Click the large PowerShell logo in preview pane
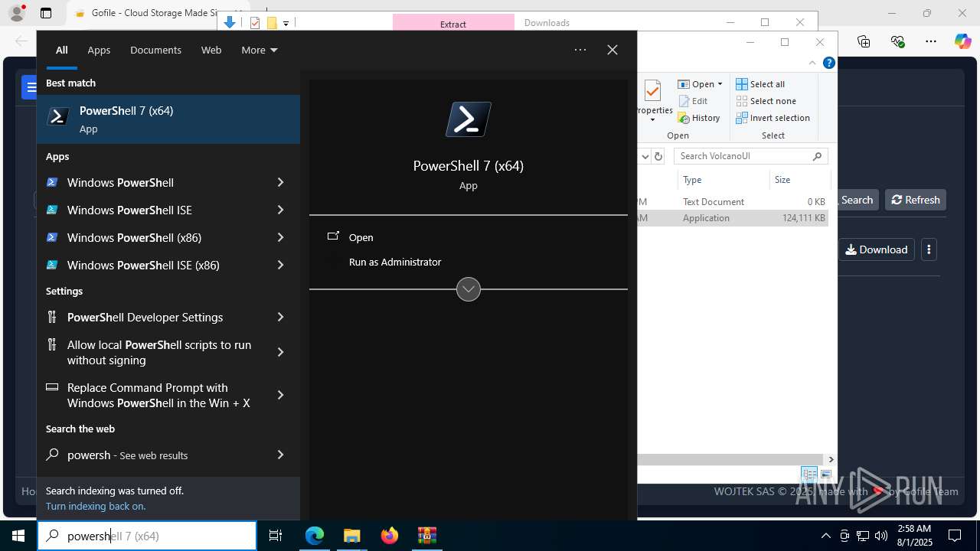980x551 pixels. pyautogui.click(x=469, y=119)
